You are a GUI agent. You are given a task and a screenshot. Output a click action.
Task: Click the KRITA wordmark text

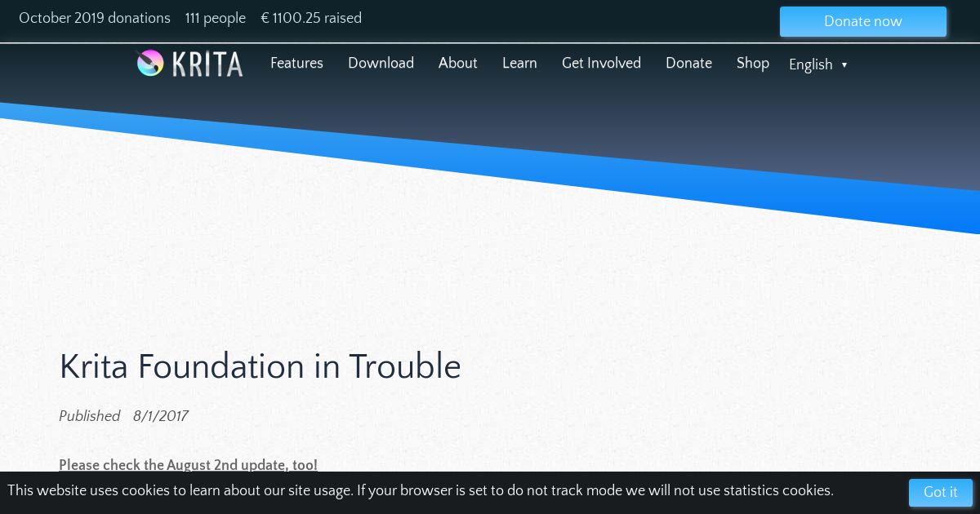[x=207, y=64]
